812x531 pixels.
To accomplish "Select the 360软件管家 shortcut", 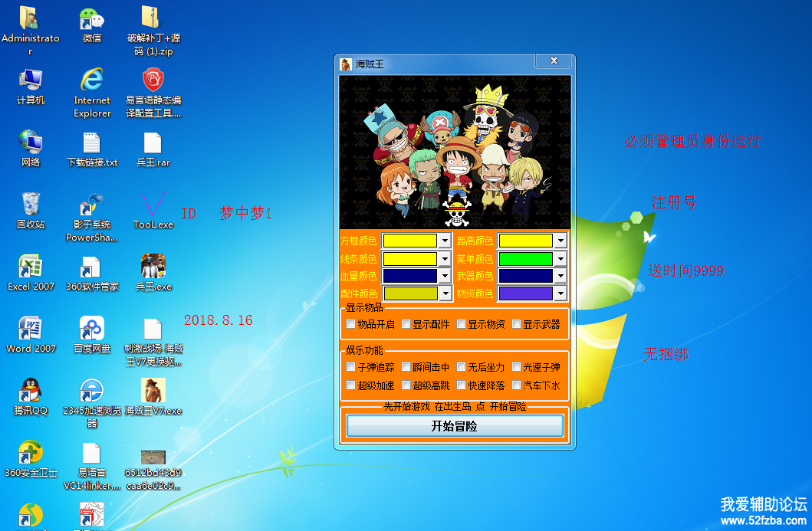I will pos(92,272).
